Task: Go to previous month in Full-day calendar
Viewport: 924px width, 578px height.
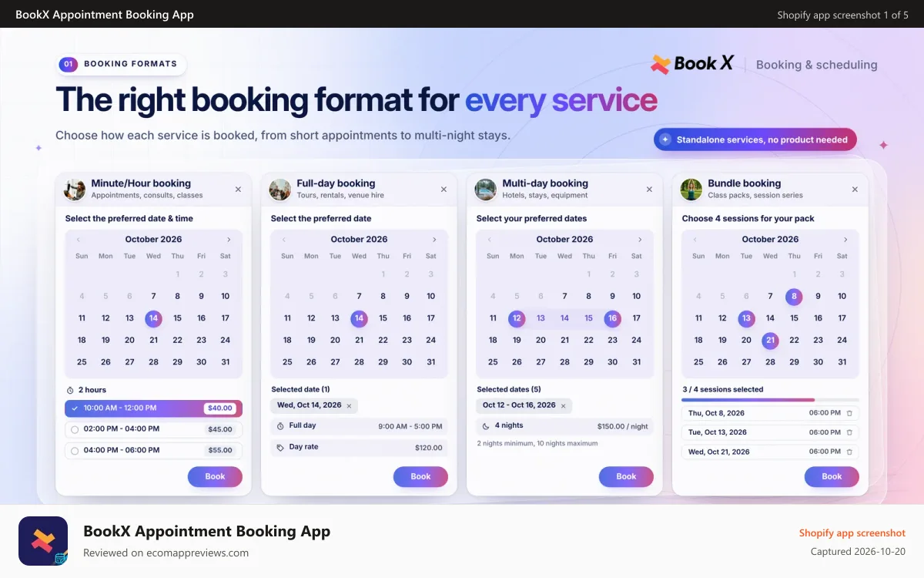Action: point(284,240)
